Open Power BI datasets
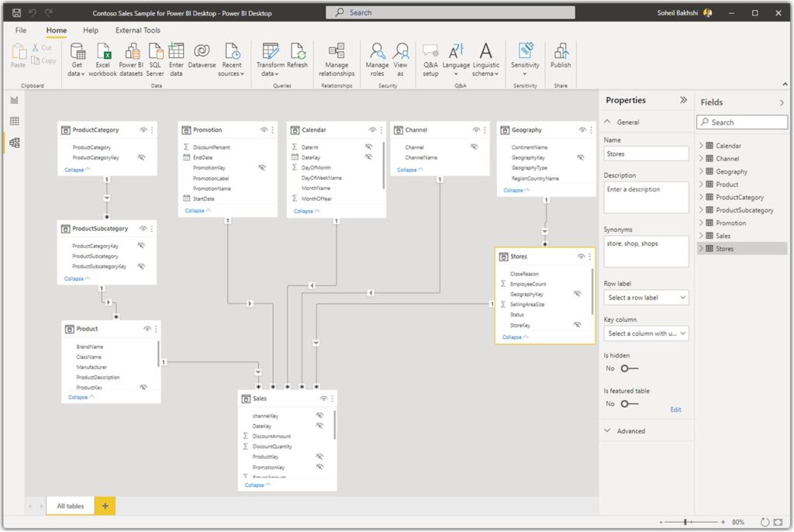The height and width of the screenshot is (532, 794). click(131, 59)
